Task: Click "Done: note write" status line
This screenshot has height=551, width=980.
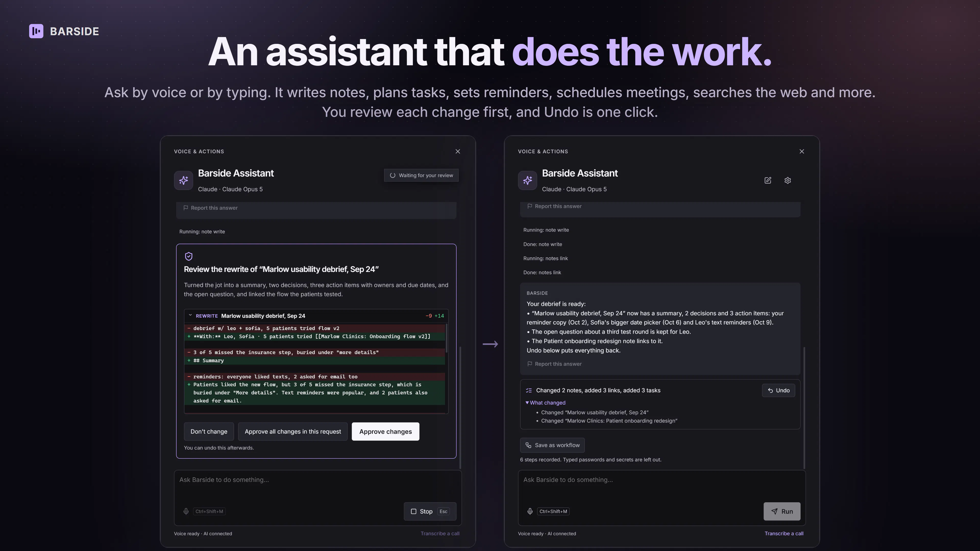Action: [x=543, y=245]
